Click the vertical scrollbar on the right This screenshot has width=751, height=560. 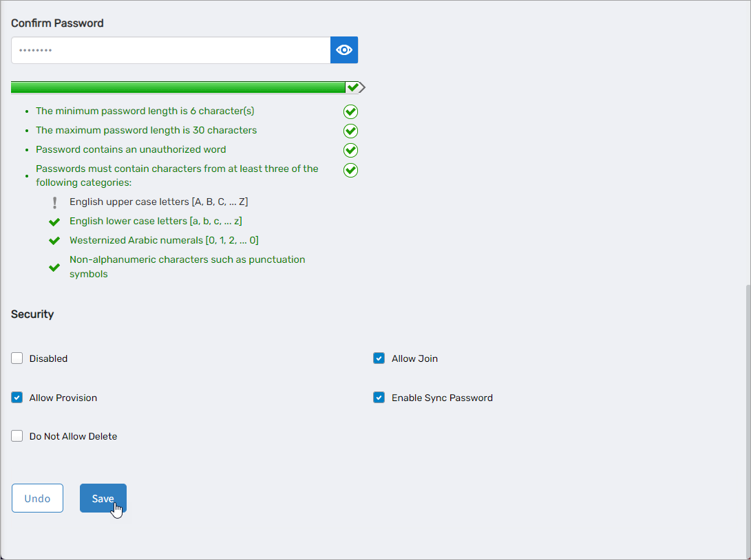[747, 413]
